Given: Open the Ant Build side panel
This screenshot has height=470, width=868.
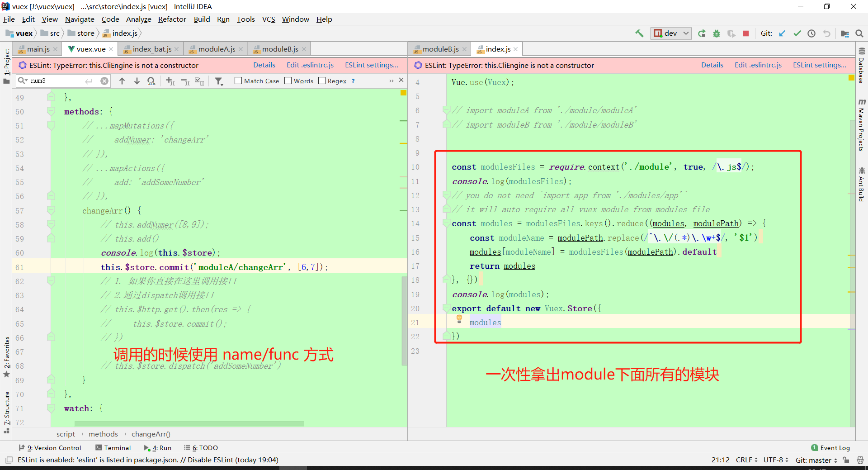Looking at the screenshot, I should pos(862,184).
